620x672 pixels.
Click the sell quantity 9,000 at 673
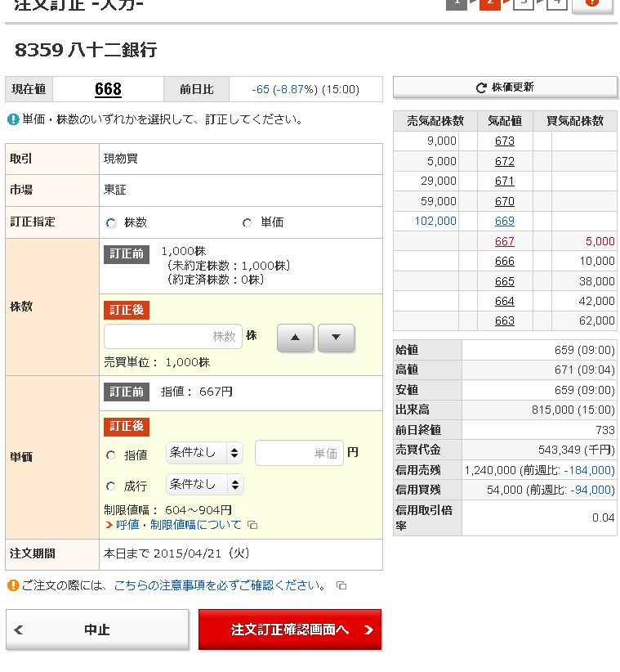click(x=441, y=141)
